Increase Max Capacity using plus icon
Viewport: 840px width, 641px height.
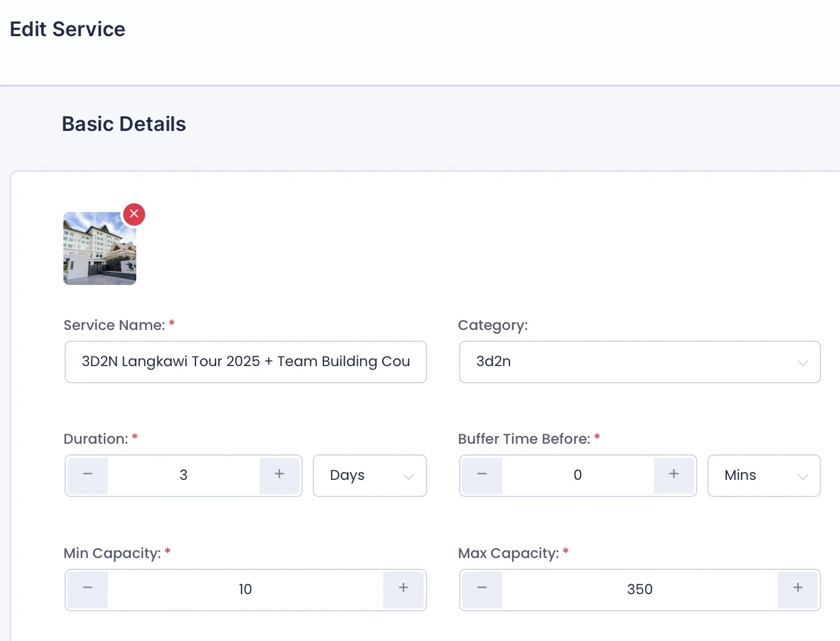(x=798, y=589)
